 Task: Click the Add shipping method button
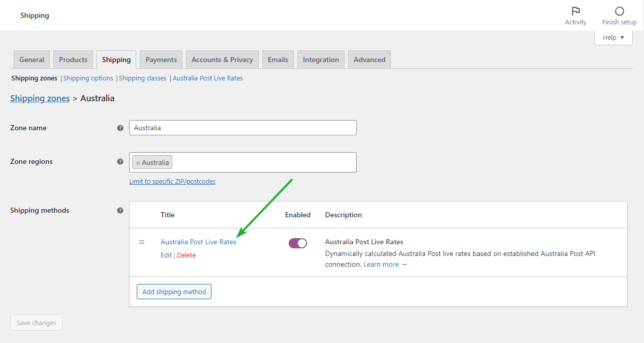tap(174, 292)
